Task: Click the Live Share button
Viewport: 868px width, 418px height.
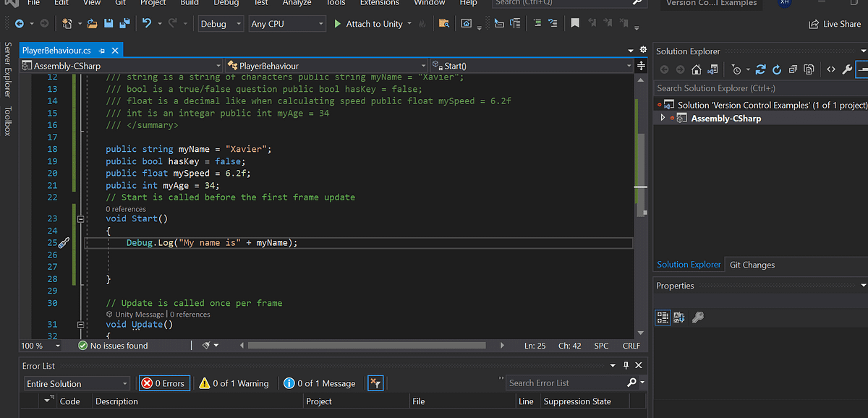Action: 835,24
